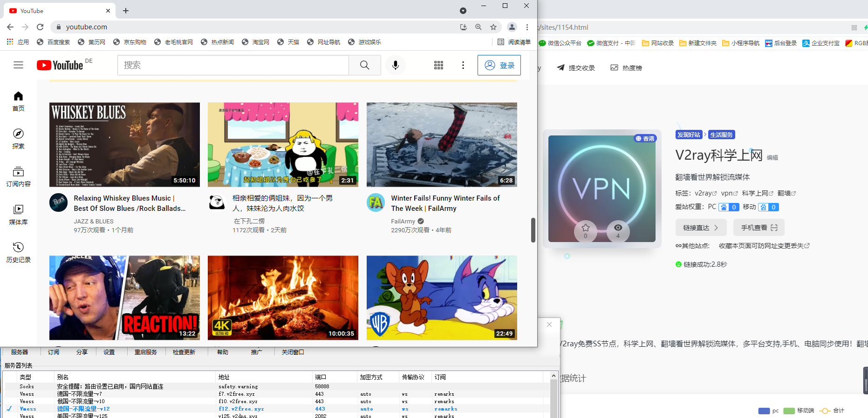868x418 pixels.
Task: Open the YouTube apps grid icon
Action: point(438,65)
